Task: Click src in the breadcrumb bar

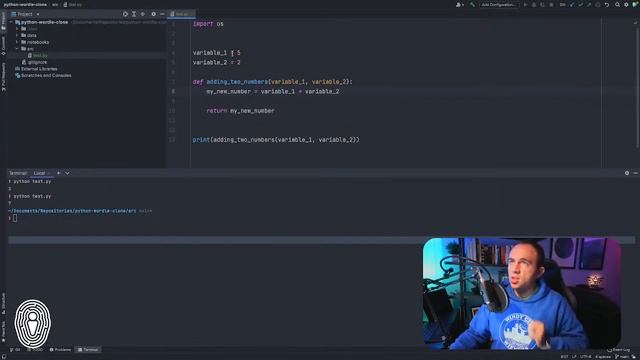Action: point(55,4)
